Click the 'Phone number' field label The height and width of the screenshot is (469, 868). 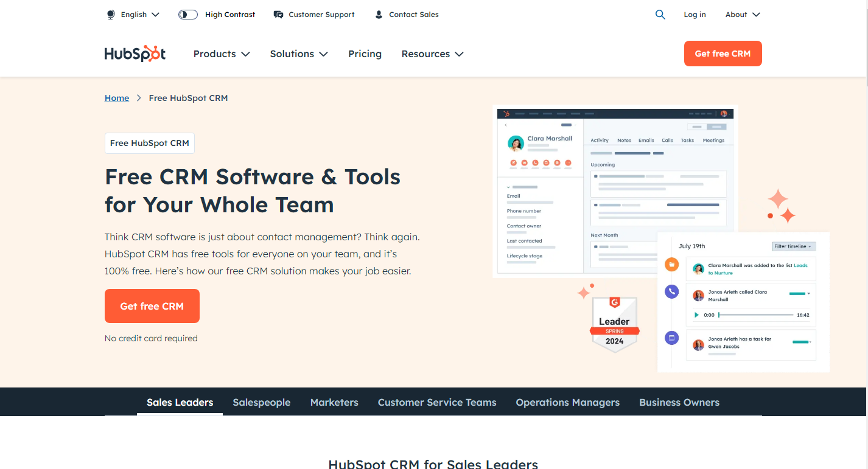tap(524, 211)
